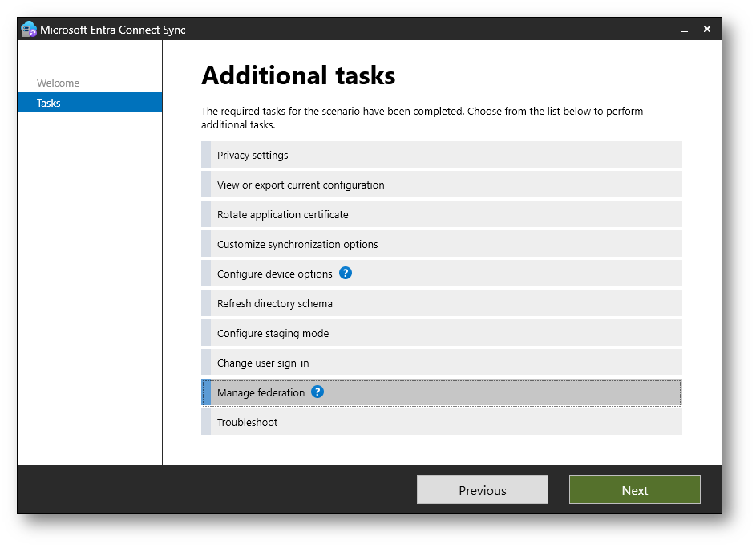Minimize the Entra Connect Sync window
This screenshot has width=756, height=548.
(x=685, y=30)
